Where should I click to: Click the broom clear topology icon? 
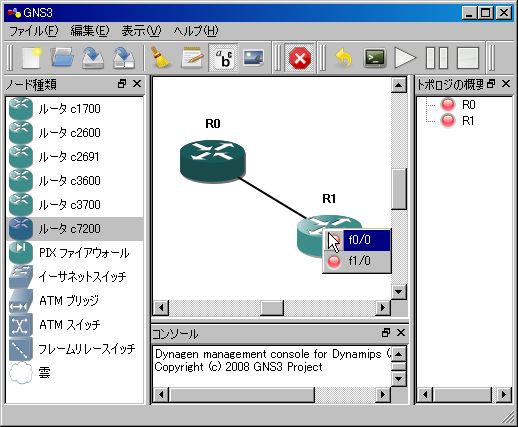160,58
